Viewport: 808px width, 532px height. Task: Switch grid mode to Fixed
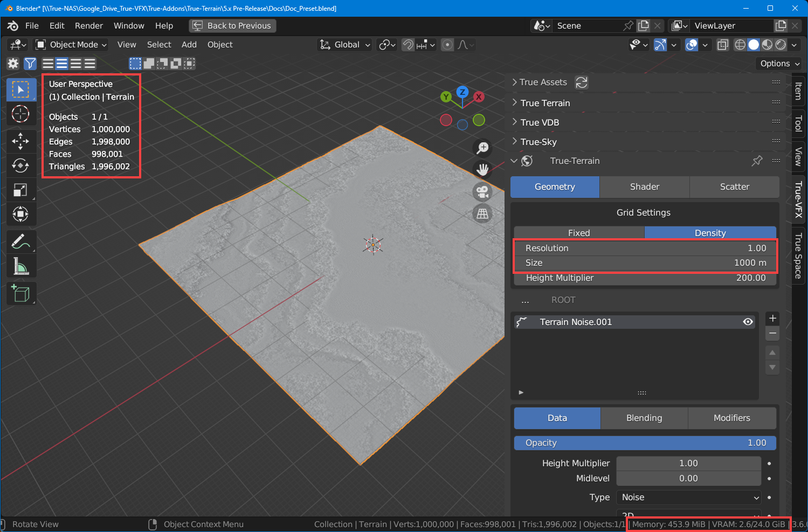(x=578, y=233)
